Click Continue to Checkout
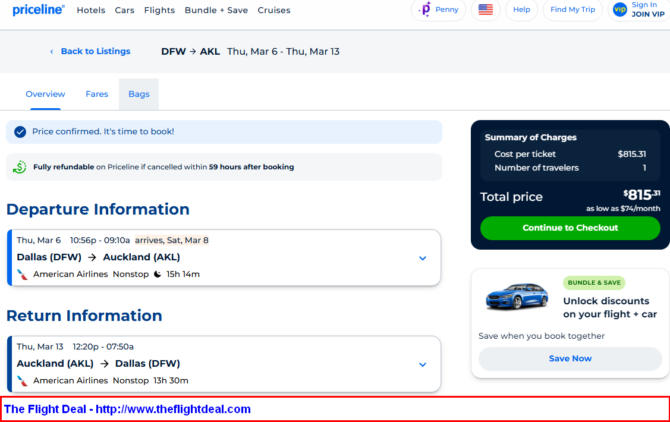This screenshot has width=670, height=422. pyautogui.click(x=570, y=228)
